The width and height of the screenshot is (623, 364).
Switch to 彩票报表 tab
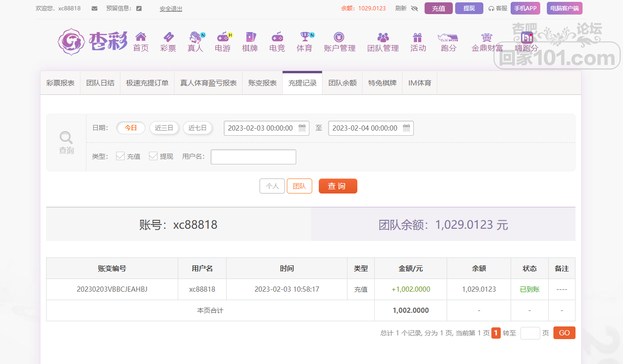60,83
